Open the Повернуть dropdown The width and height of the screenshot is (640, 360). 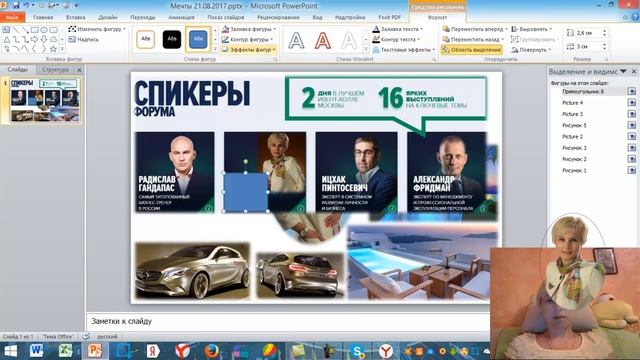pyautogui.click(x=531, y=50)
